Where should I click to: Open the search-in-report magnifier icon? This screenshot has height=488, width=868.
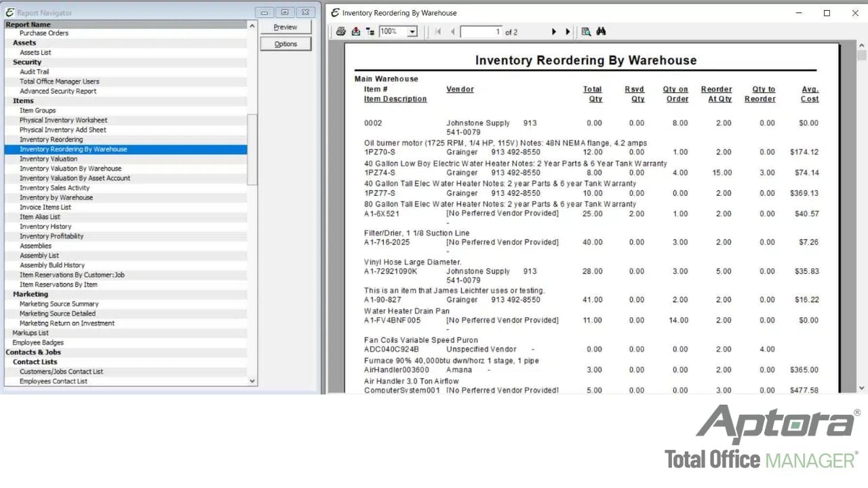(586, 32)
